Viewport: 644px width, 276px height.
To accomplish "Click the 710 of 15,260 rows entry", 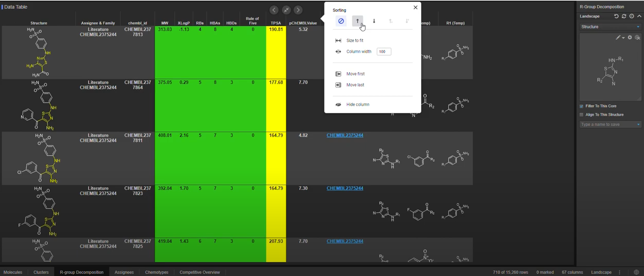I will (510, 272).
